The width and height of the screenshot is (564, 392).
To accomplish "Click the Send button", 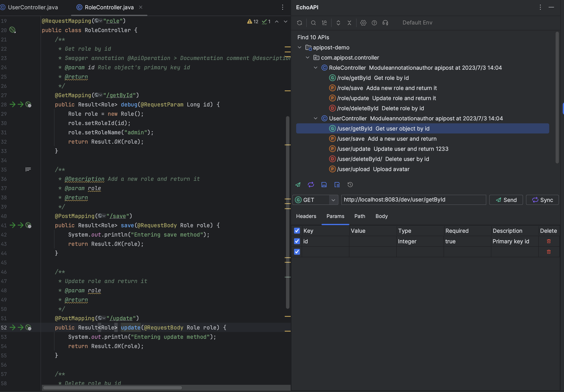I will [x=506, y=200].
